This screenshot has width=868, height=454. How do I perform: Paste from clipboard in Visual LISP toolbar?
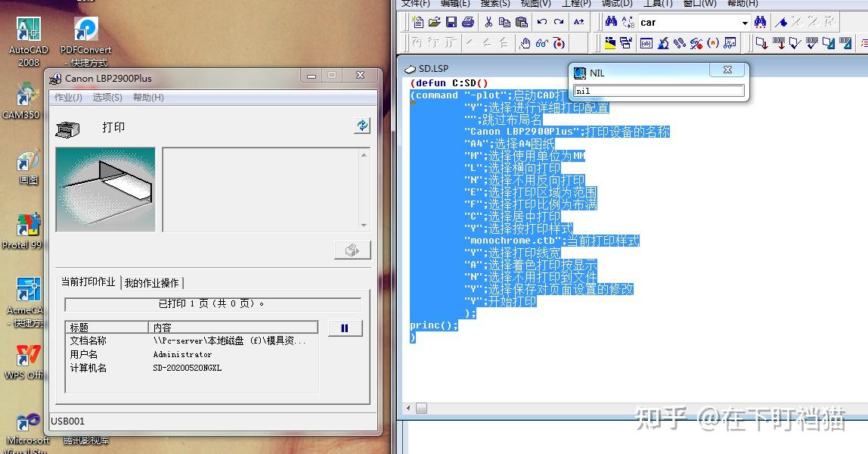click(521, 22)
